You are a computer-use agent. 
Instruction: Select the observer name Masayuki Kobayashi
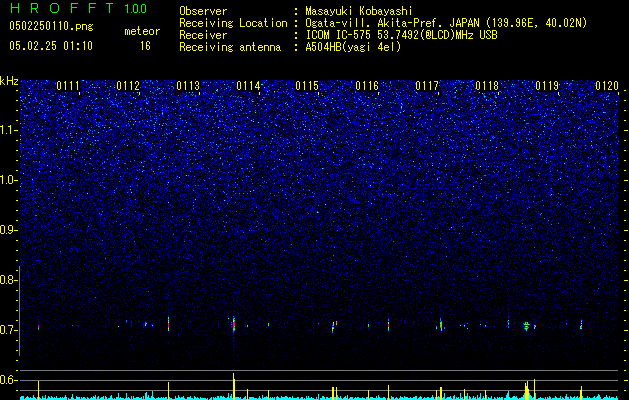tap(359, 11)
